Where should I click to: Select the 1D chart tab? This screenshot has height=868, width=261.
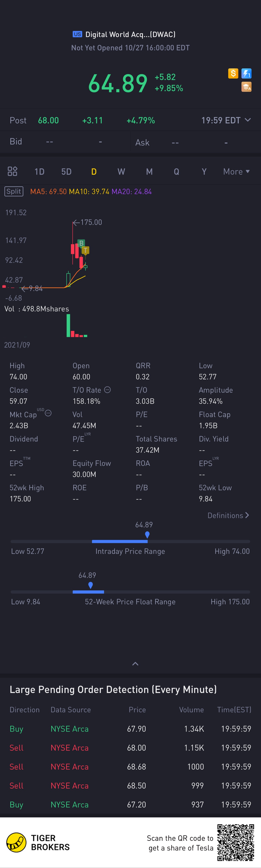39,172
